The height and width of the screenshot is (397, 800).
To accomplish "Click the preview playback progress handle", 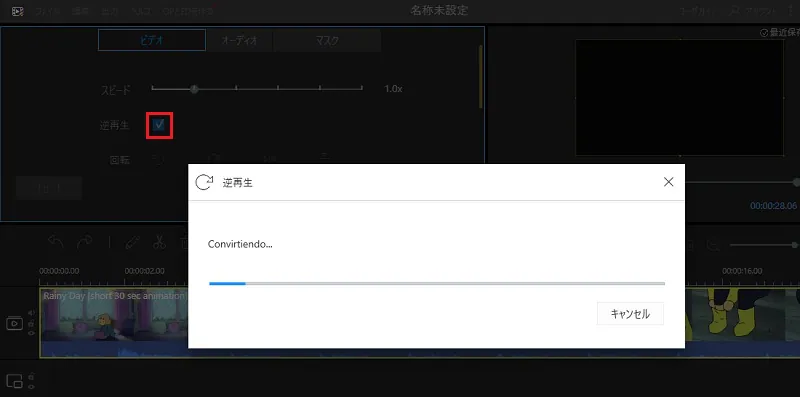I will point(796,182).
